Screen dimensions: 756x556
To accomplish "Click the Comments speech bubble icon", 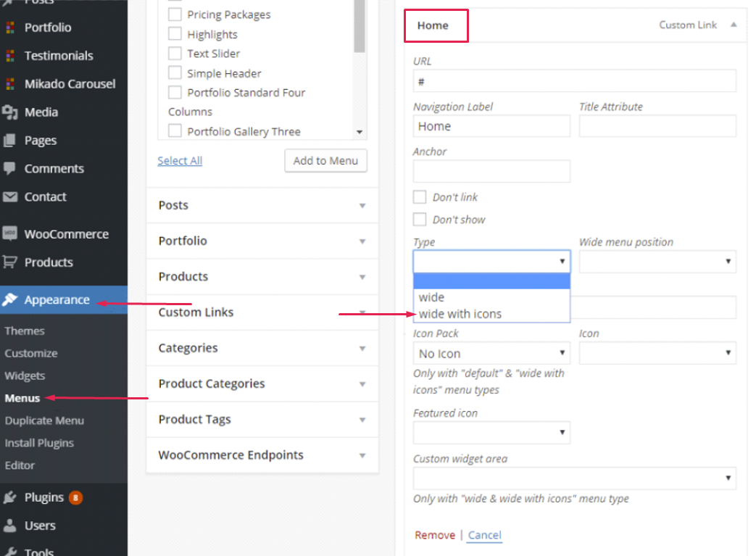I will (9, 169).
